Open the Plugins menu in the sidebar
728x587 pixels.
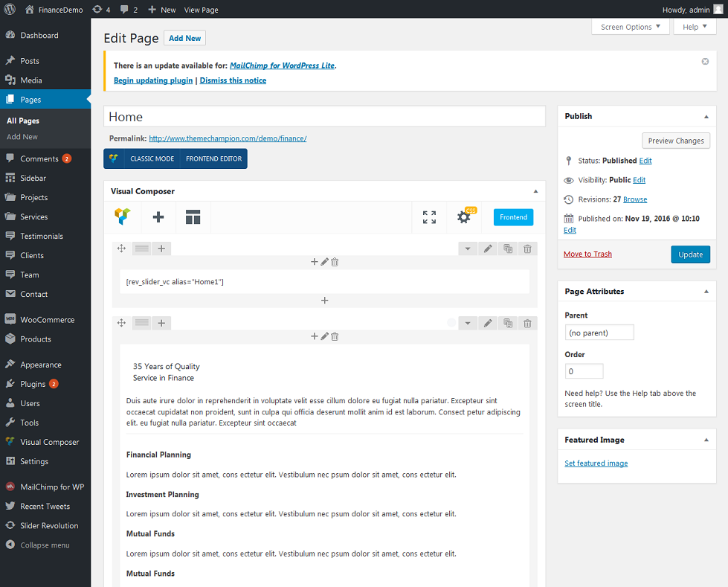(33, 384)
